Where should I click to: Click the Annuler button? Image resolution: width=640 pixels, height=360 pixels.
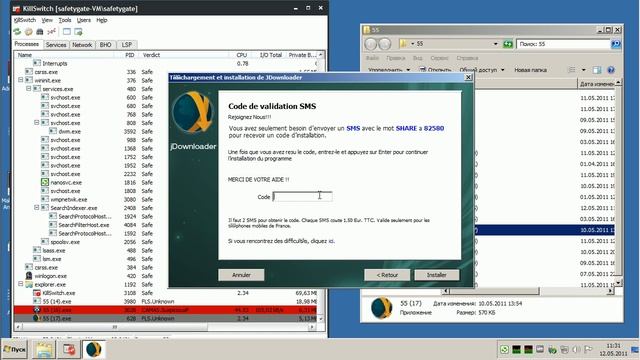tap(241, 275)
